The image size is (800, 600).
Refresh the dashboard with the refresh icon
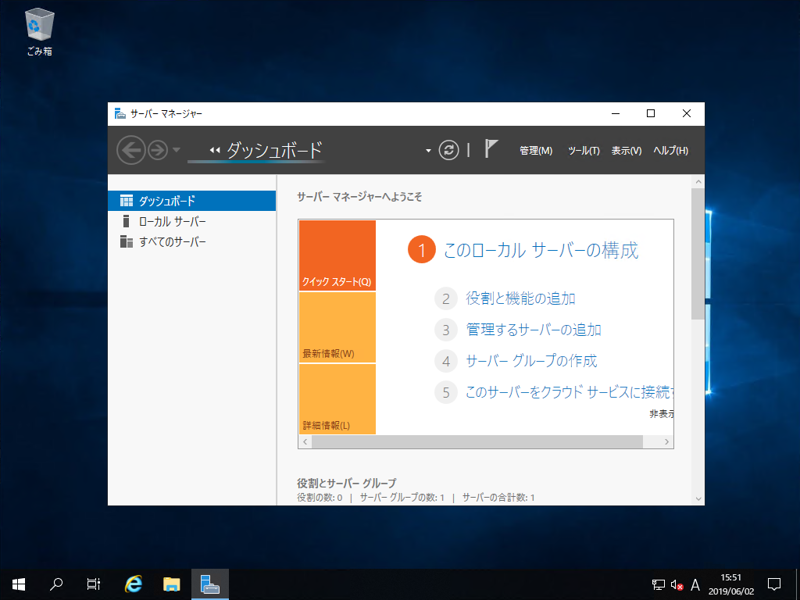pyautogui.click(x=448, y=150)
